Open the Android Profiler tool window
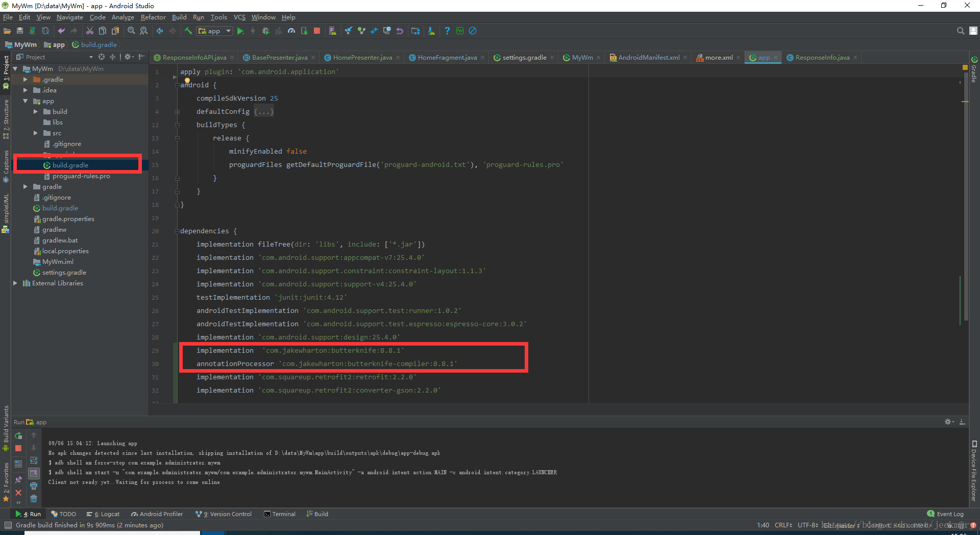The width and height of the screenshot is (980, 535). click(x=157, y=514)
